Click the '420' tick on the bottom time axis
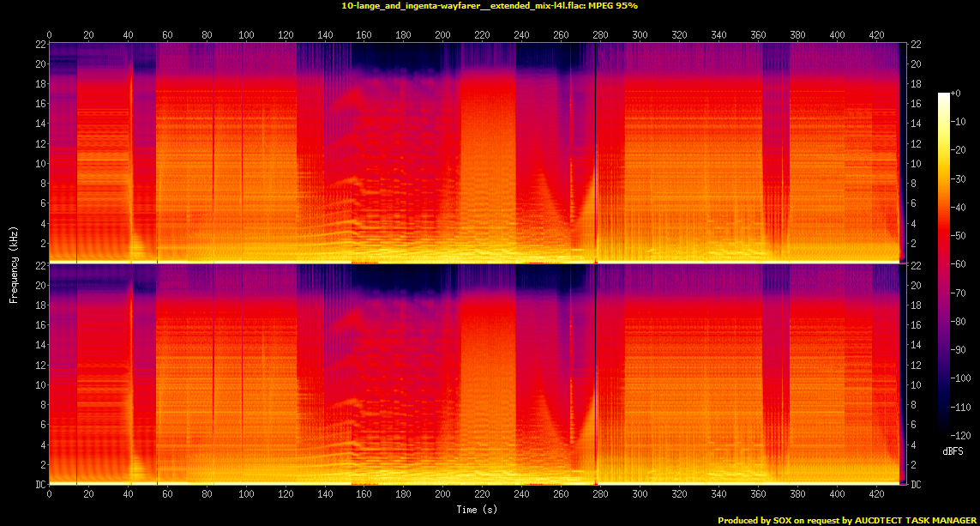Screen dimensions: 980x526 point(876,494)
